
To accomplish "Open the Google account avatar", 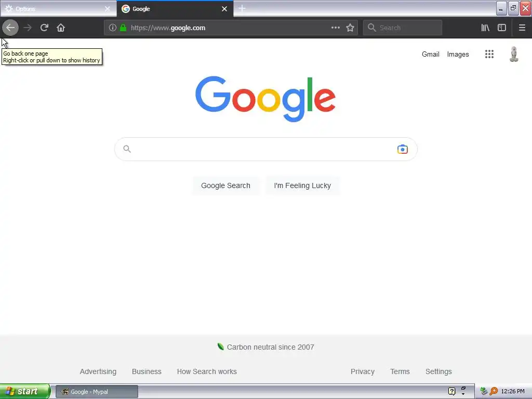I will (514, 54).
